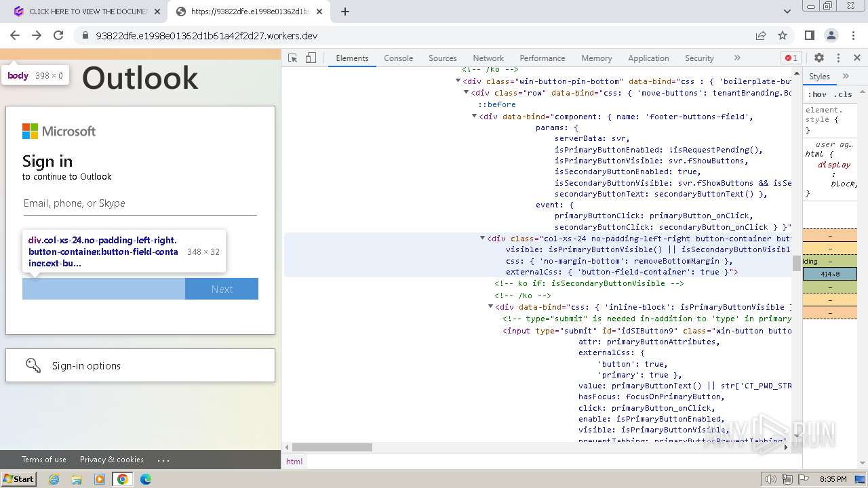The width and height of the screenshot is (868, 488).
Task: Click the Next button
Action: [222, 289]
